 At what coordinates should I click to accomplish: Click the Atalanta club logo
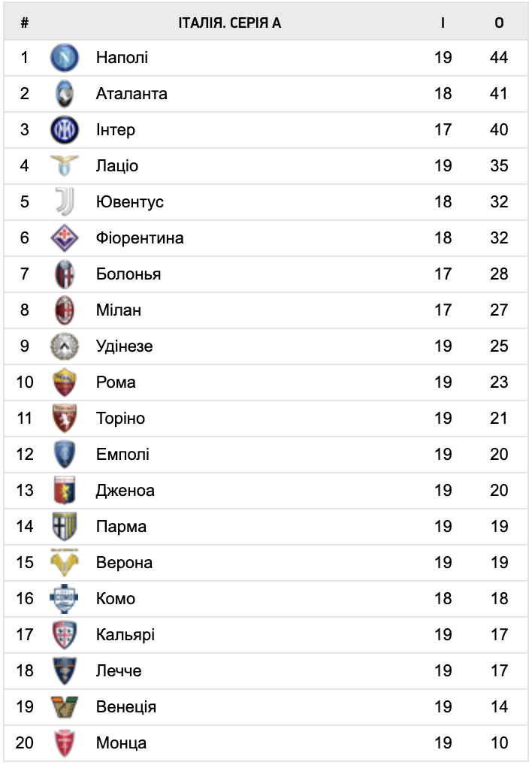[x=65, y=94]
